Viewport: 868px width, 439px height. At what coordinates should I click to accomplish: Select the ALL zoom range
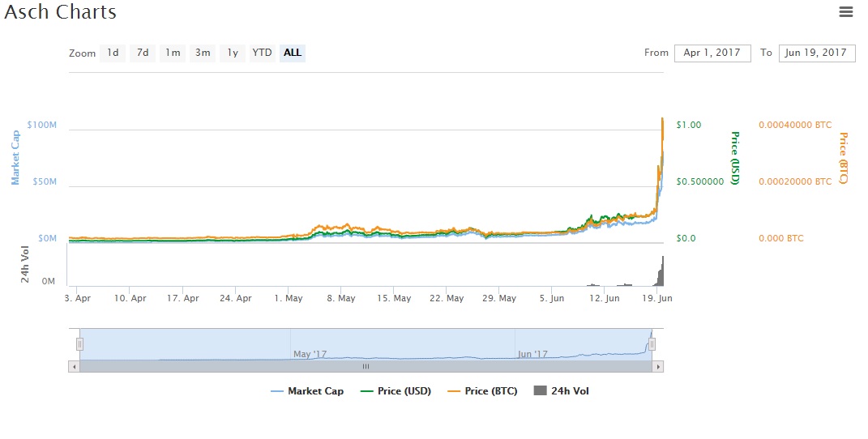(293, 53)
